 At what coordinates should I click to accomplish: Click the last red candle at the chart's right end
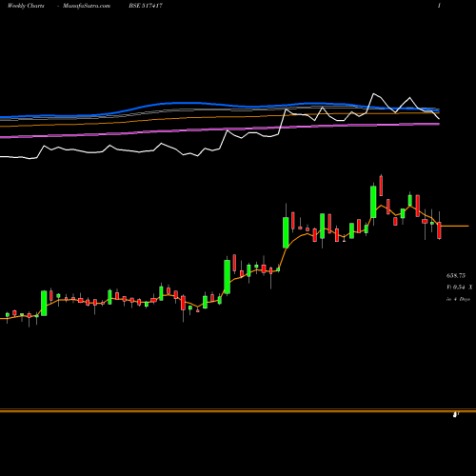(440, 230)
